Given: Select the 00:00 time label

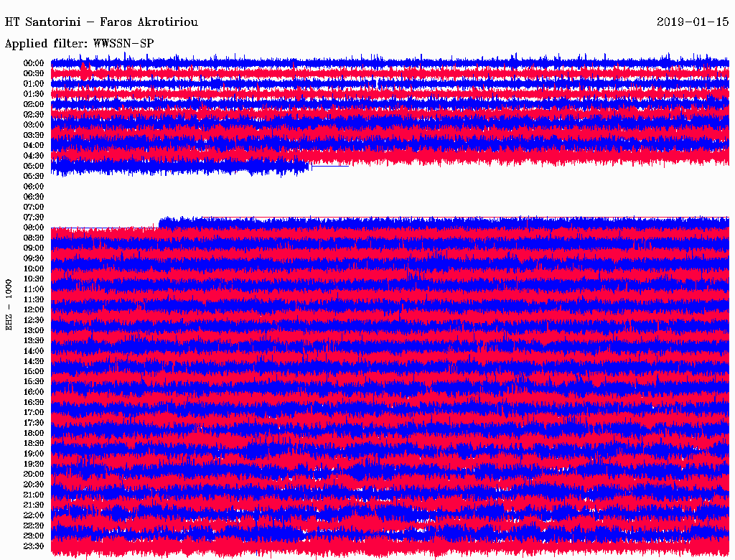Looking at the screenshot, I should (x=34, y=63).
